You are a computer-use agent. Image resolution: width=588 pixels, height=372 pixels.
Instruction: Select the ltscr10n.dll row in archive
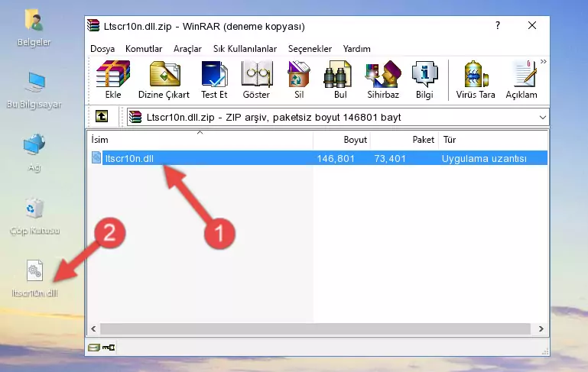click(x=320, y=158)
